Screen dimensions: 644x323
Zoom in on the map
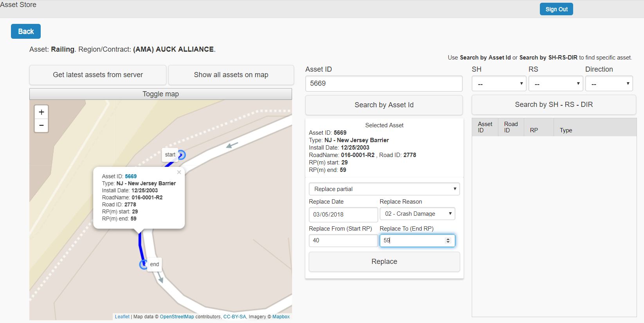[41, 112]
